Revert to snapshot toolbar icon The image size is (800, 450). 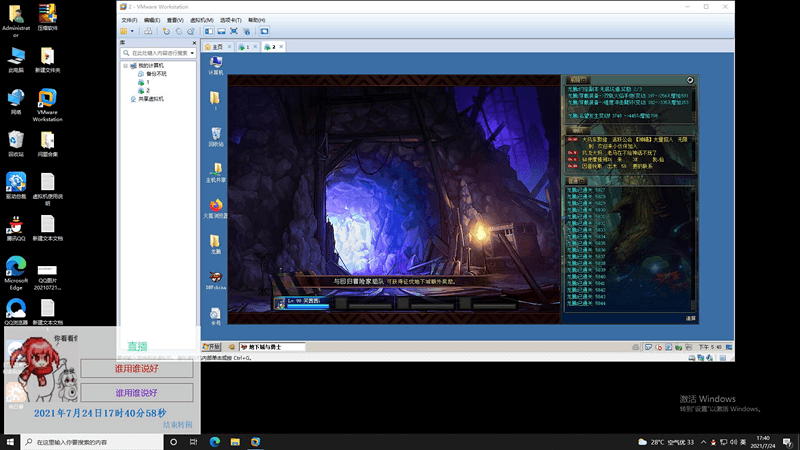[179, 31]
